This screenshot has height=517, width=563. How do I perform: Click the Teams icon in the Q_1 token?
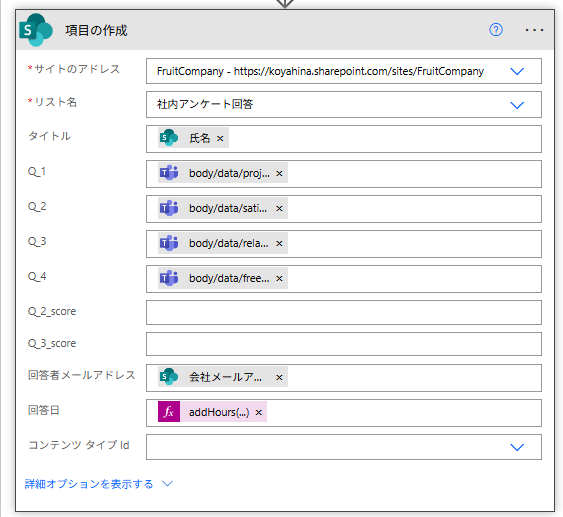169,173
